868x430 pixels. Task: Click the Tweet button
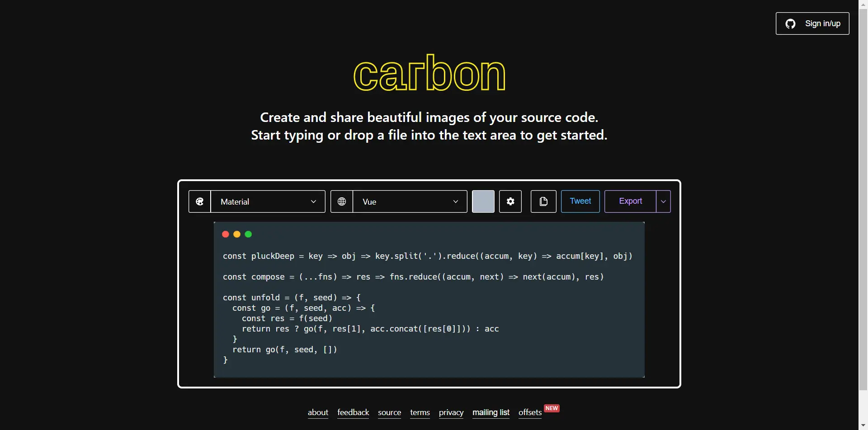580,201
